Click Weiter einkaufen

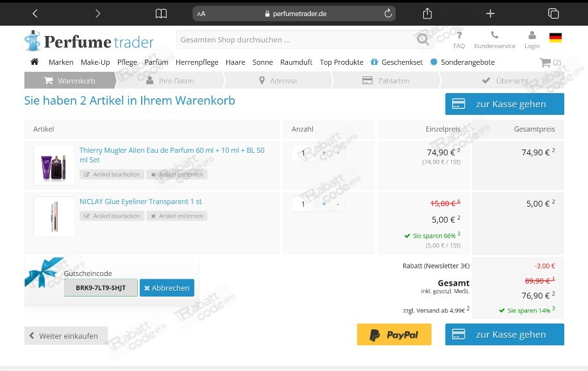(x=66, y=336)
